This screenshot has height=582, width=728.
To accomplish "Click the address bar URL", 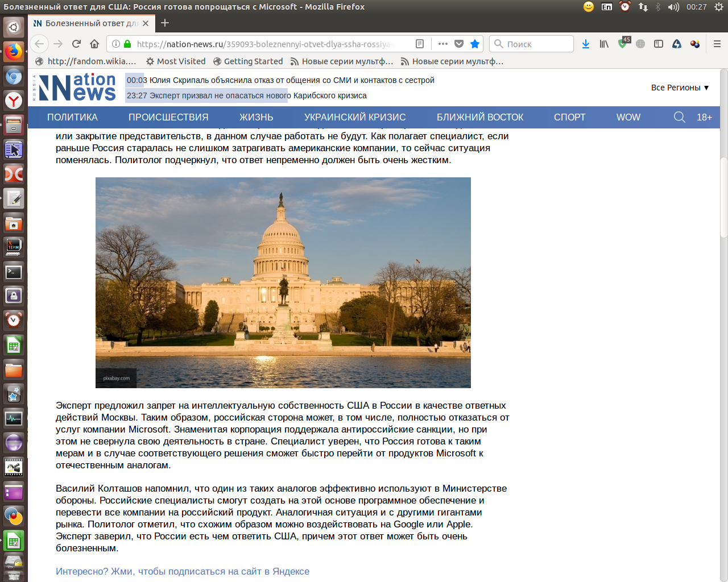I will pos(264,44).
